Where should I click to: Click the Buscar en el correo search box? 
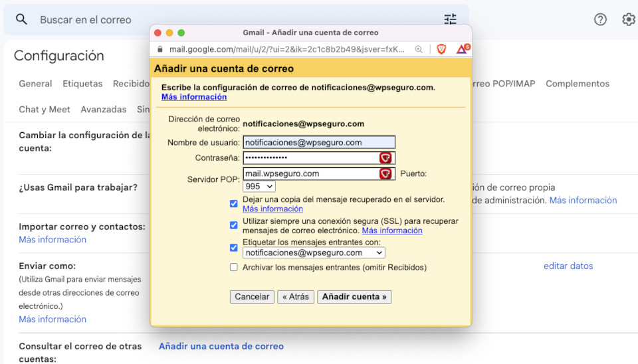pos(236,19)
